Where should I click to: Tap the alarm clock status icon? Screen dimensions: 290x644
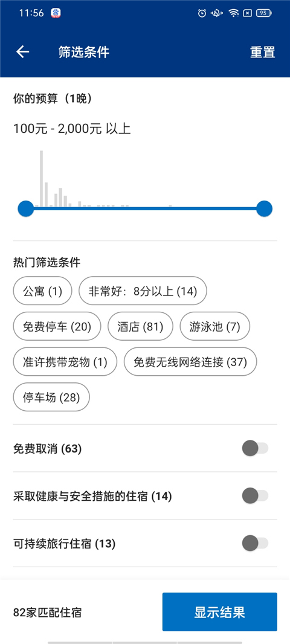tap(202, 13)
